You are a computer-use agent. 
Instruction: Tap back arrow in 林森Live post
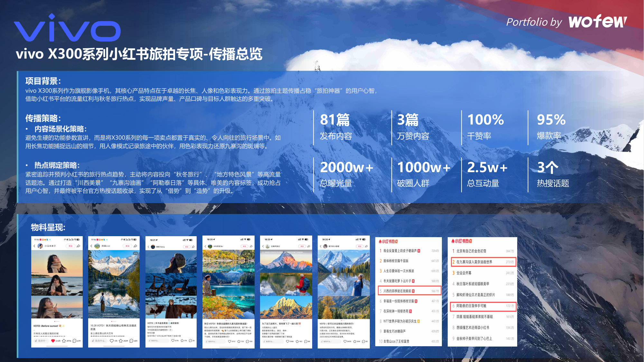(x=91, y=246)
